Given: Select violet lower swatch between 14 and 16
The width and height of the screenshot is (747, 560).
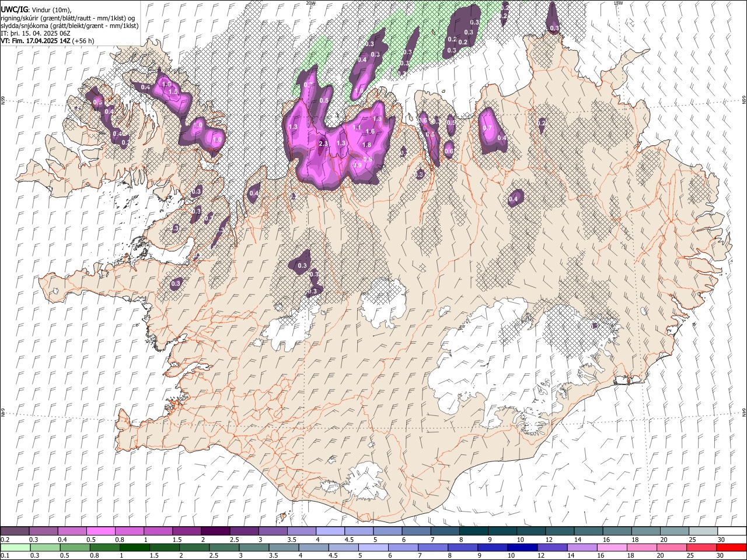Looking at the screenshot, I should [582, 547].
